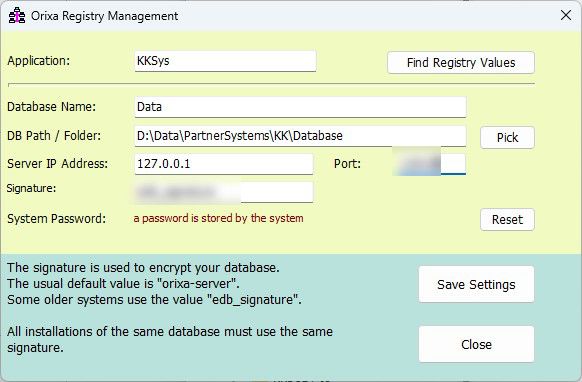The width and height of the screenshot is (582, 382).
Task: Click the System Password label
Action: 56,218
